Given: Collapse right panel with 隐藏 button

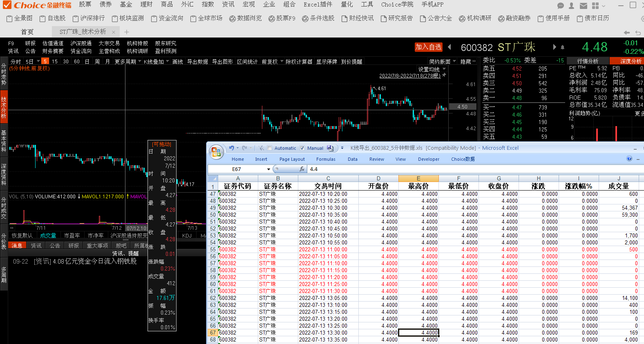Looking at the screenshot, I should (x=468, y=61).
